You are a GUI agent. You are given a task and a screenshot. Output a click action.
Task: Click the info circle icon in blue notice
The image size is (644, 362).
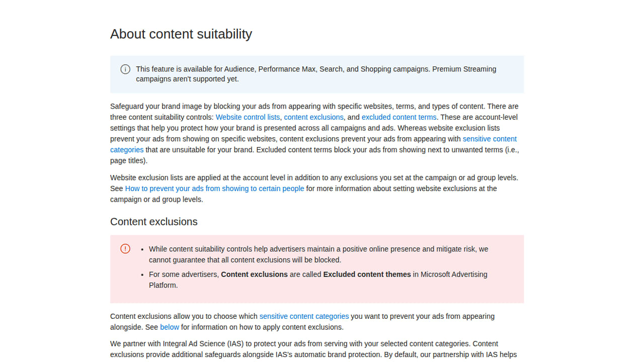coord(125,69)
